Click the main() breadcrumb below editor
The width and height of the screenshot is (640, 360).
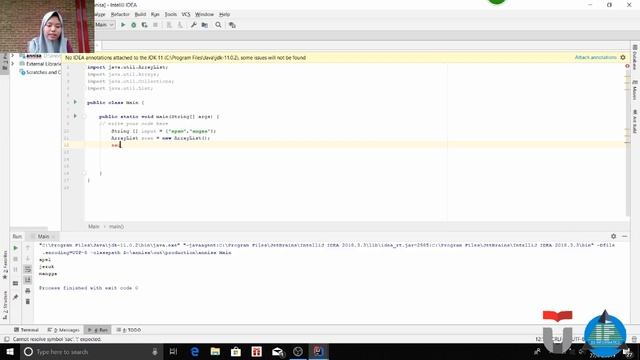[116, 227]
